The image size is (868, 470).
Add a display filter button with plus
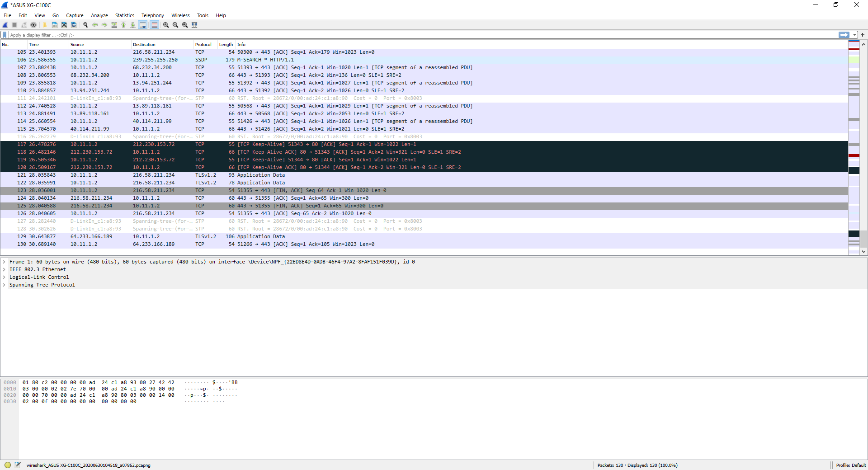pyautogui.click(x=863, y=35)
